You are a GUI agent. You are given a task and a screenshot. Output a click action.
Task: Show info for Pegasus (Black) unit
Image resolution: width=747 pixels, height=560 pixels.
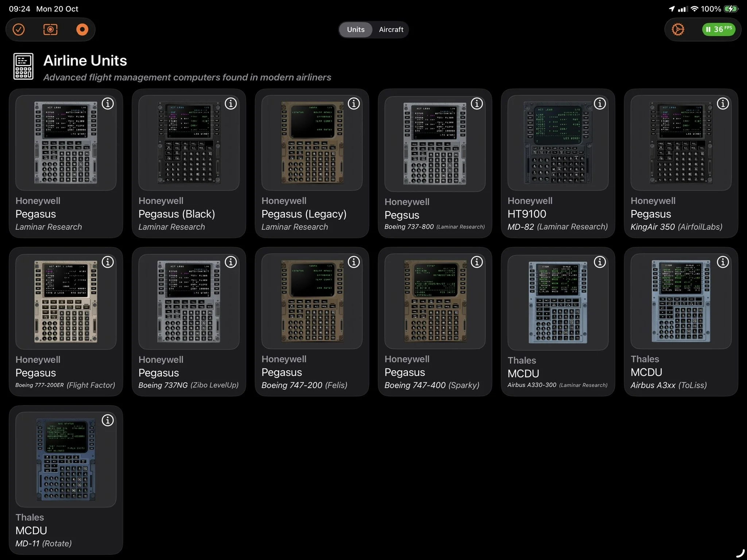click(231, 104)
